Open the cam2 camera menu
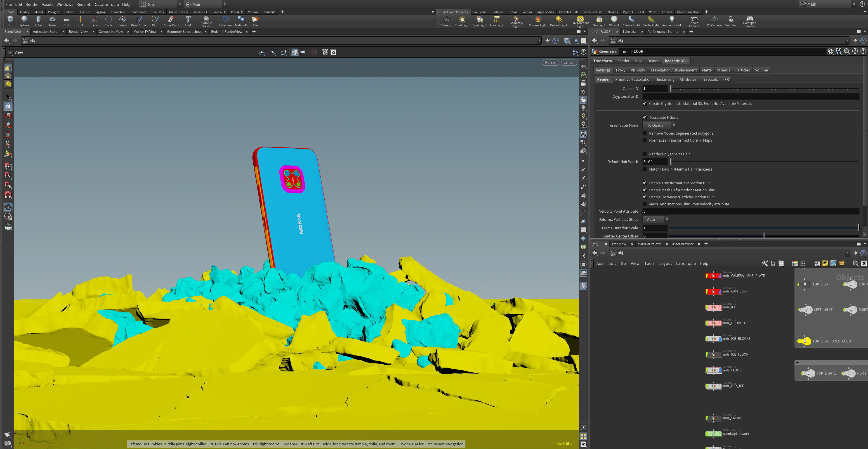This screenshot has height=449, width=868. (569, 62)
